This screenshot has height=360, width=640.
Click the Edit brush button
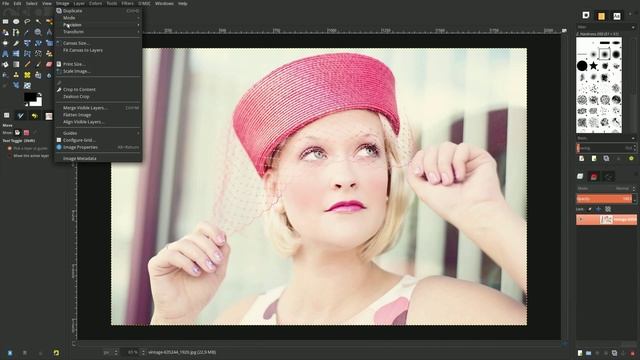click(x=582, y=158)
